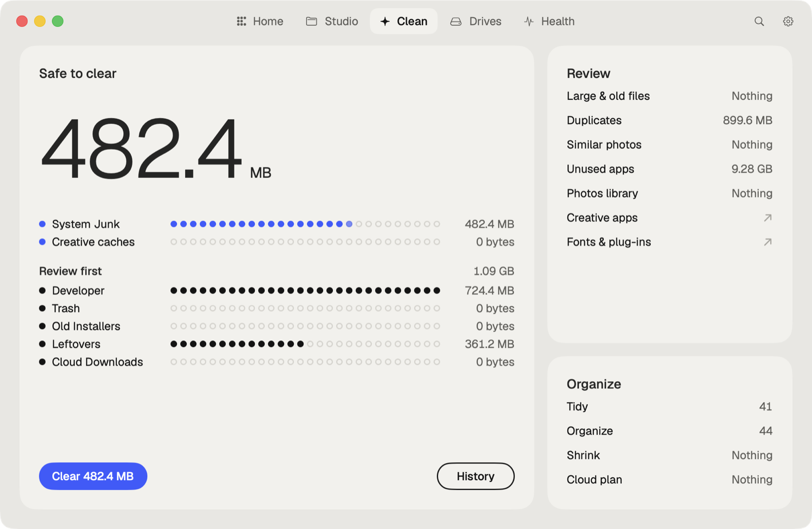Select the System Junk label
The width and height of the screenshot is (812, 529).
(x=86, y=224)
